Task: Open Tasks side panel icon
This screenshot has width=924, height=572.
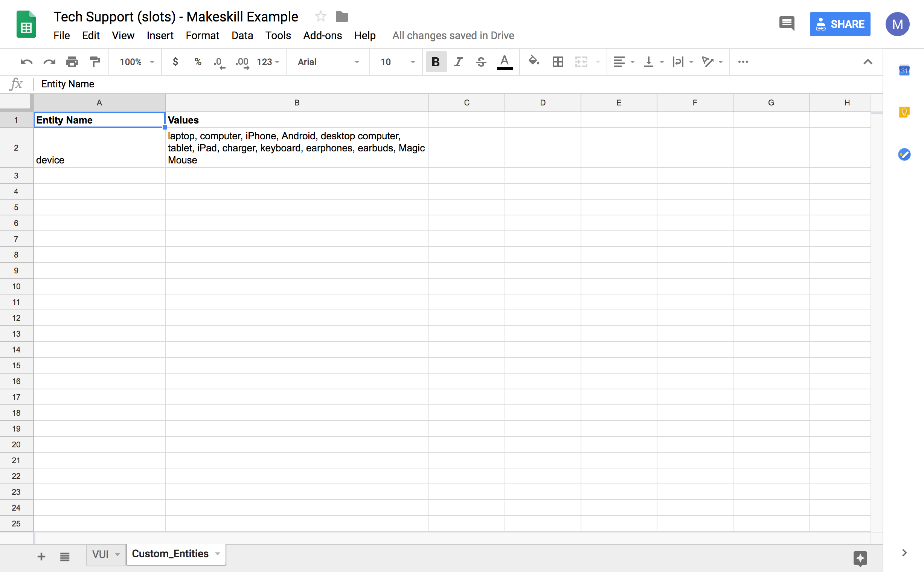Action: click(904, 154)
